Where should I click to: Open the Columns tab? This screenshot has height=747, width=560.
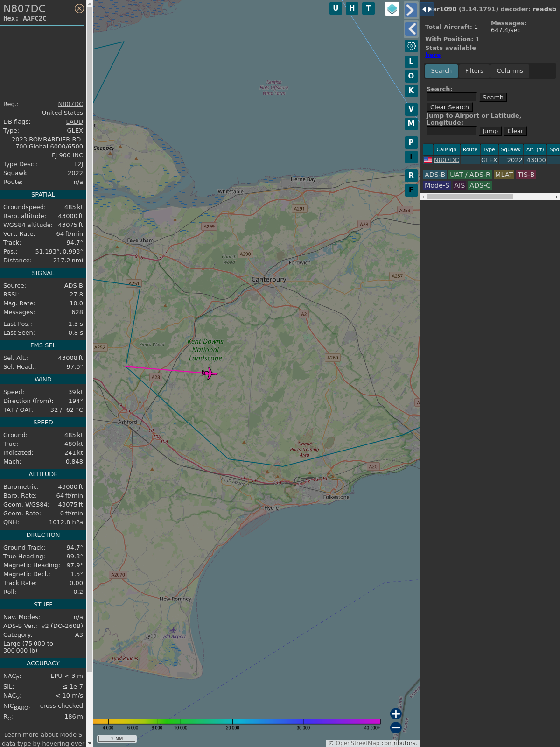[x=510, y=71]
